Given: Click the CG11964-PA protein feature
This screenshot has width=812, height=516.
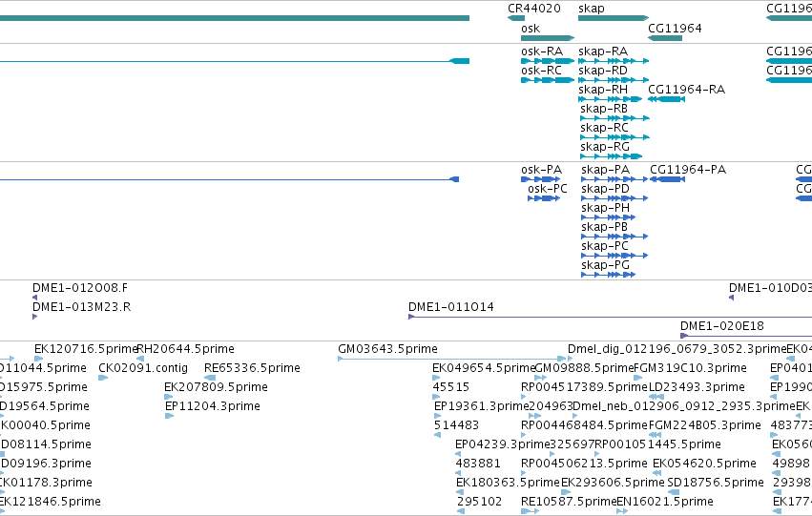Looking at the screenshot, I should (667, 179).
